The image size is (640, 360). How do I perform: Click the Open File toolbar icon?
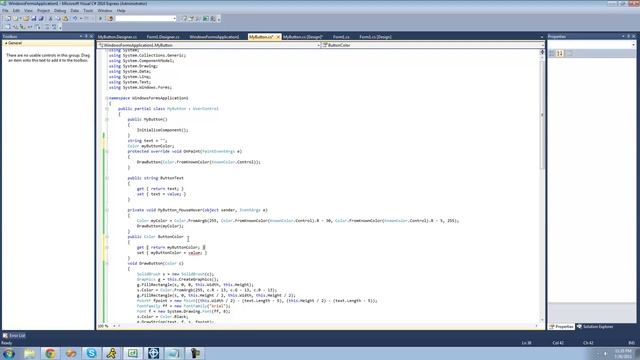coord(26,19)
